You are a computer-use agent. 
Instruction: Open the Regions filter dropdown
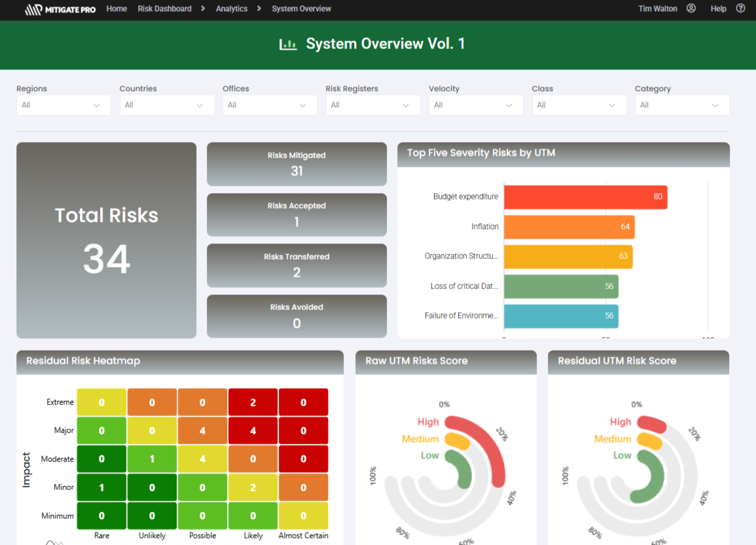pos(63,105)
